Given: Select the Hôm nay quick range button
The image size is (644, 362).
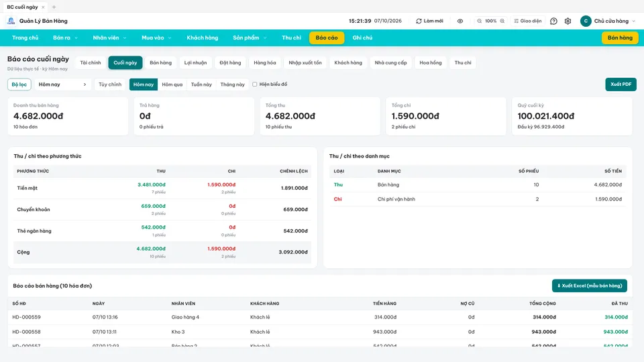Looking at the screenshot, I should coord(144,84).
